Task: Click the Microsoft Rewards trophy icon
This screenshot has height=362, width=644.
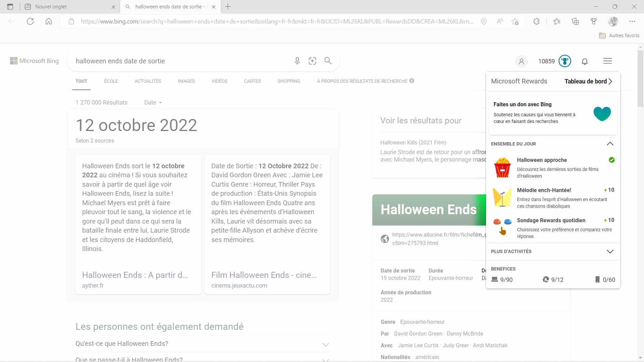Action: [x=565, y=61]
